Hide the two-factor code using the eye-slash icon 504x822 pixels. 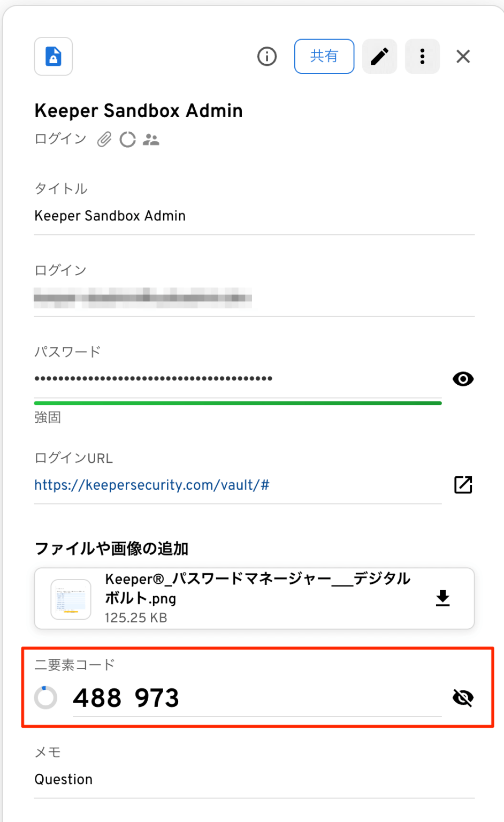pos(462,697)
